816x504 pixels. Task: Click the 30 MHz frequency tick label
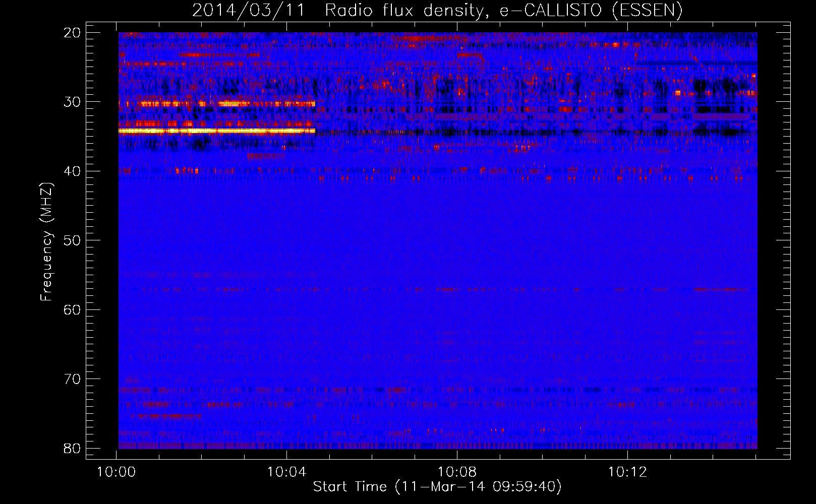tap(72, 102)
